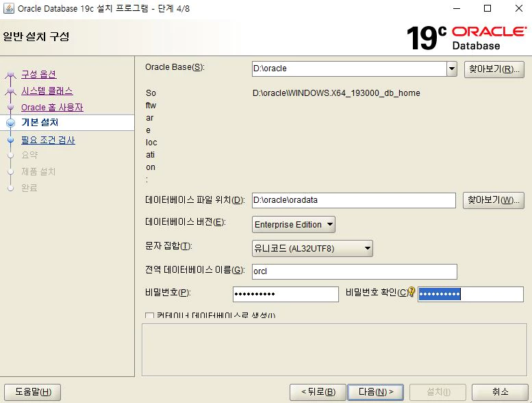The image size is (532, 403).
Task: Toggle the container database creation checkbox
Action: 149,315
